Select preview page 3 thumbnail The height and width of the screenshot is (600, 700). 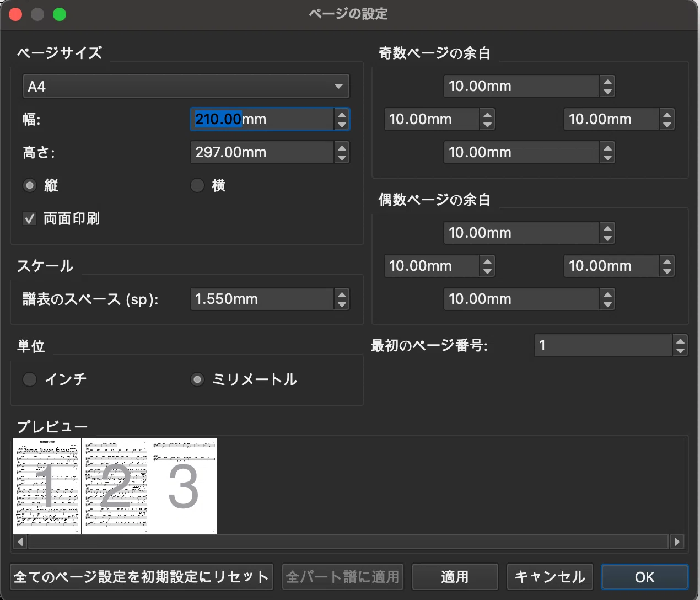183,486
